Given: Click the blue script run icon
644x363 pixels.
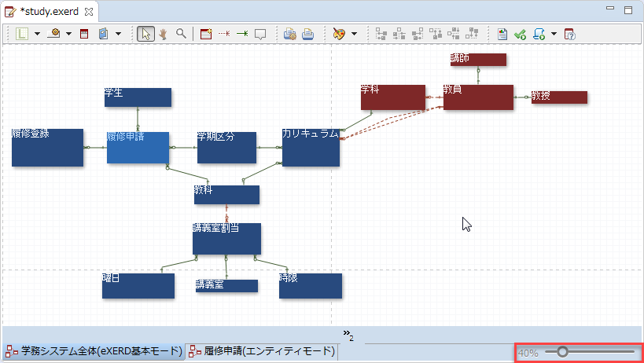Looking at the screenshot, I should click(x=539, y=34).
